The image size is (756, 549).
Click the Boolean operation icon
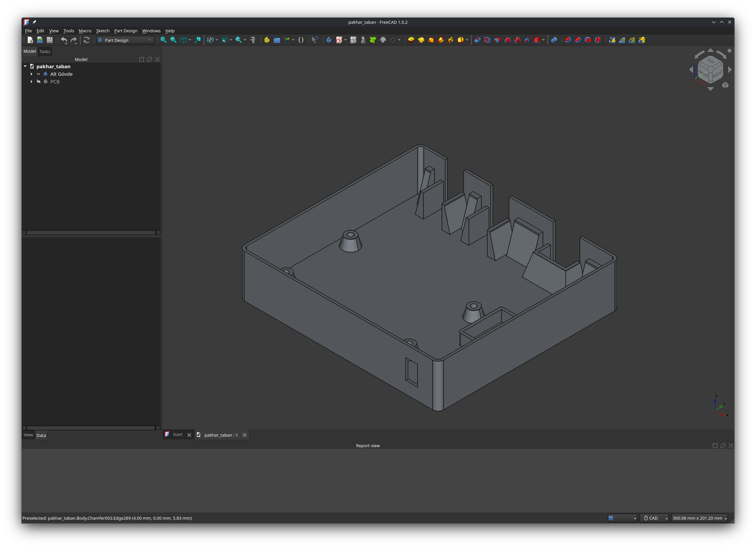pyautogui.click(x=554, y=40)
